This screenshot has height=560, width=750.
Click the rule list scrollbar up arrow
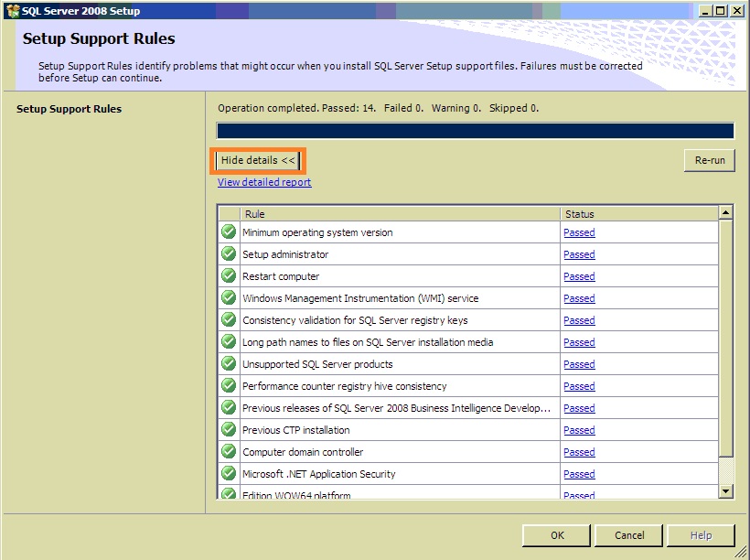[725, 212]
